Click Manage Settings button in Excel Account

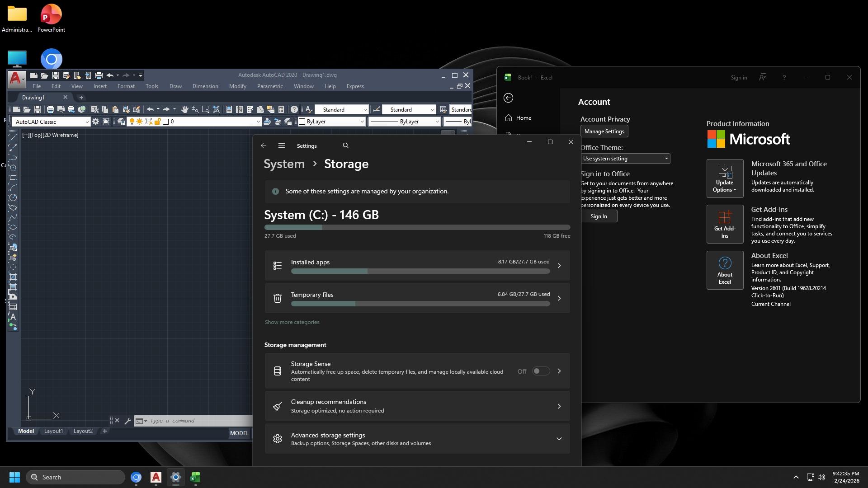click(604, 131)
